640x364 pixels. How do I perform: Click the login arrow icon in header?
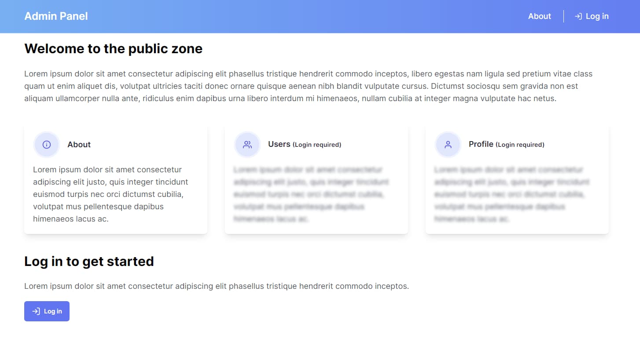[x=578, y=16]
